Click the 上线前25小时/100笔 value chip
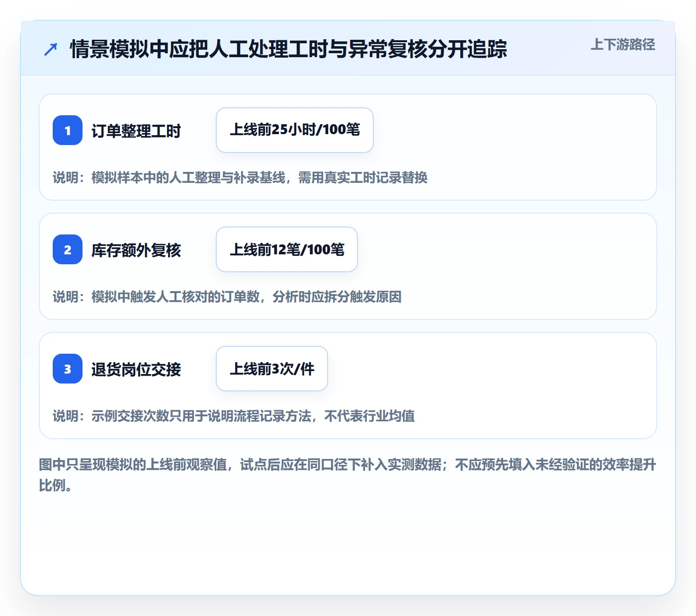Viewport: 696px width, 616px height. (x=295, y=130)
